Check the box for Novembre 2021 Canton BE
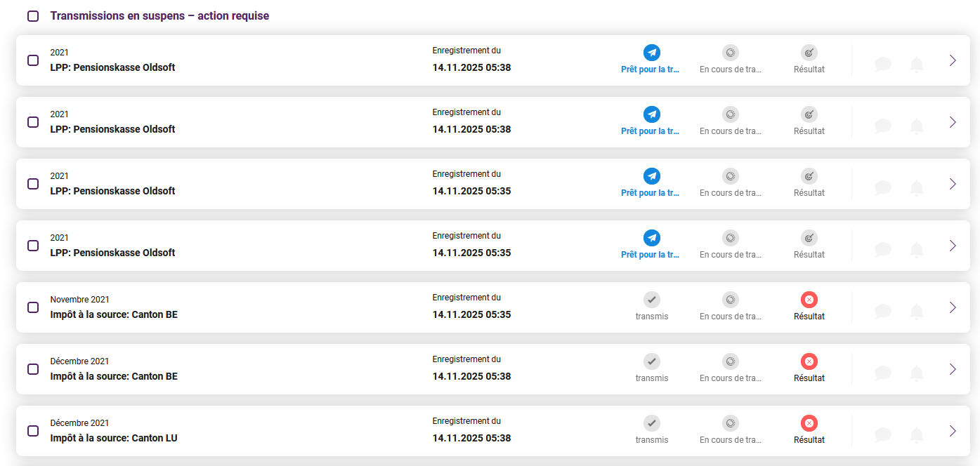This screenshot has width=980, height=466. pyautogui.click(x=33, y=307)
